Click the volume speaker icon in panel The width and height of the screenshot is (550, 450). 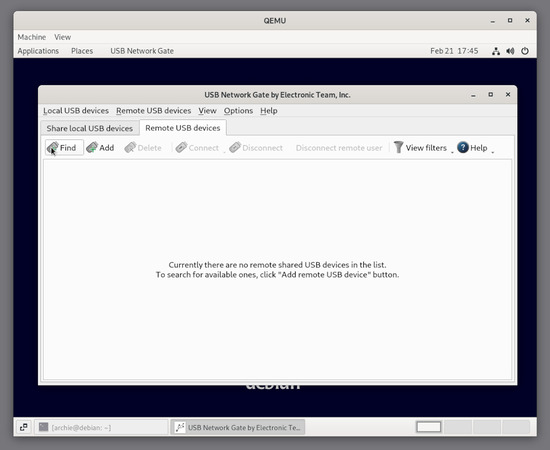[510, 51]
